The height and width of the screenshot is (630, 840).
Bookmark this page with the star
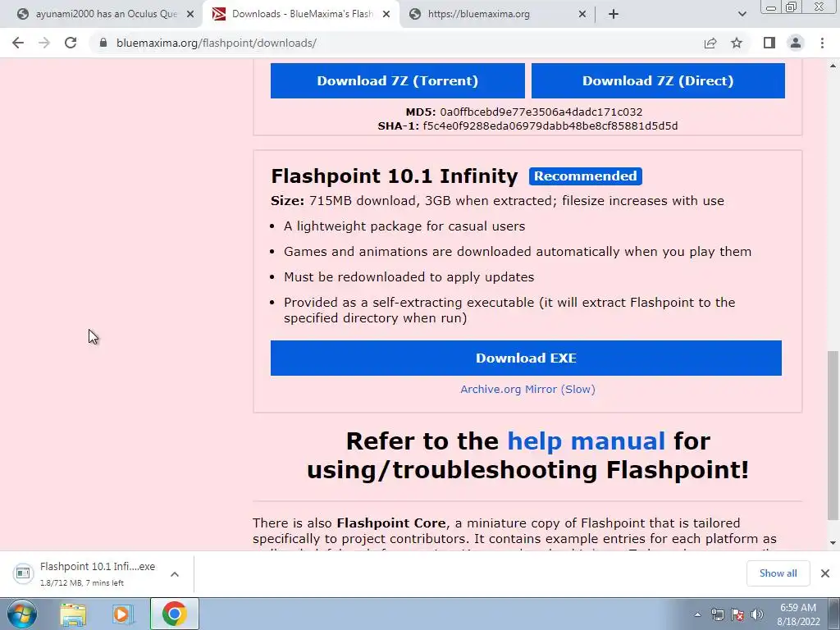pos(737,43)
